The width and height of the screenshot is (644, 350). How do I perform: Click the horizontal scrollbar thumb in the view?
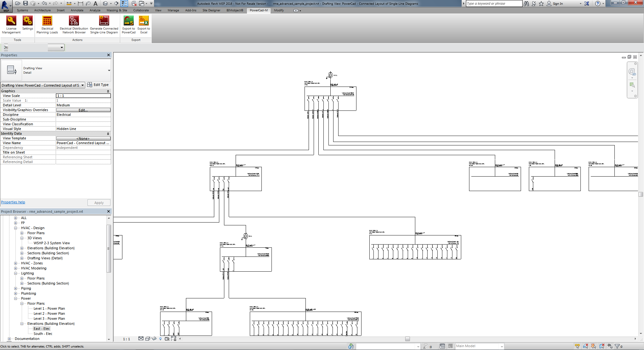point(407,339)
